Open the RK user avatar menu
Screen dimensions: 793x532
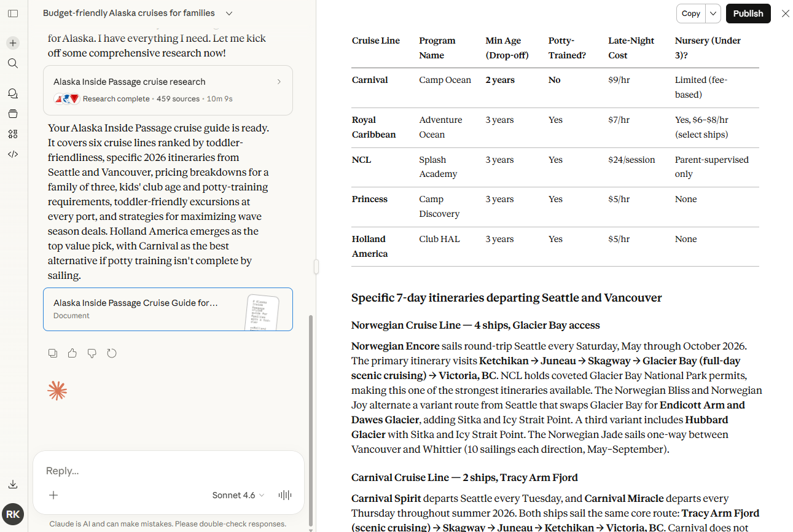point(13,514)
